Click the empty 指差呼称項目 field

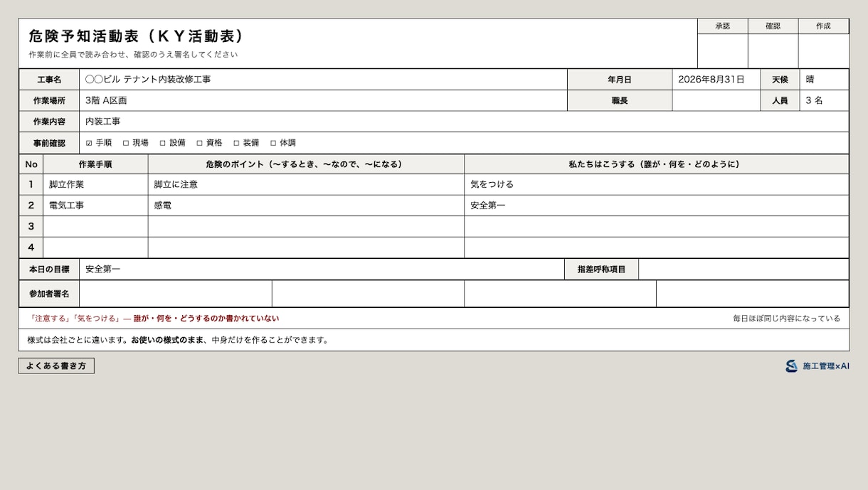click(743, 270)
